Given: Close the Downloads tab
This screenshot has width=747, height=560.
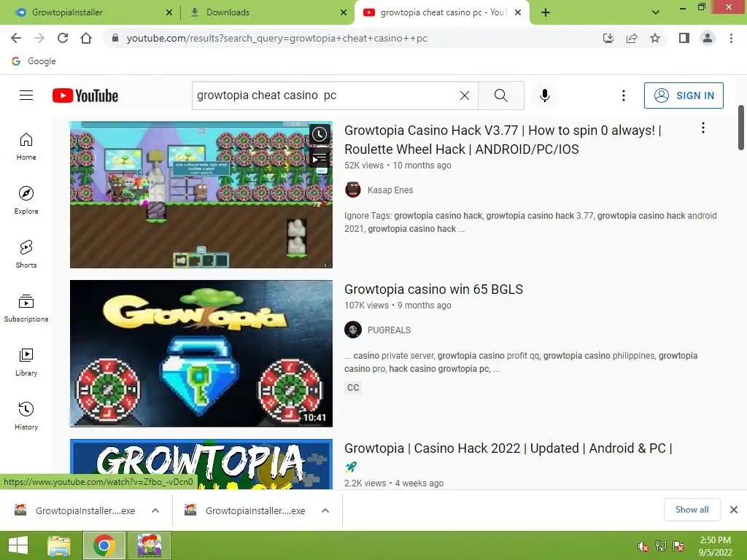Looking at the screenshot, I should click(344, 12).
